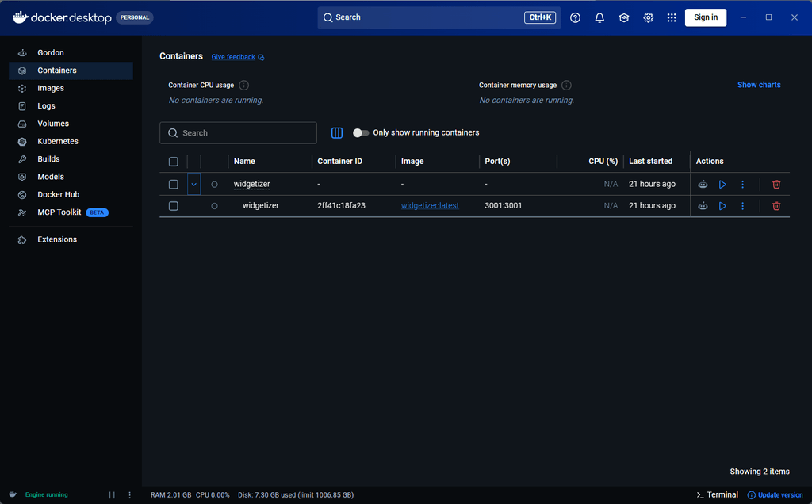The image size is (812, 504).
Task: Open the Volumes section
Action: point(71,124)
